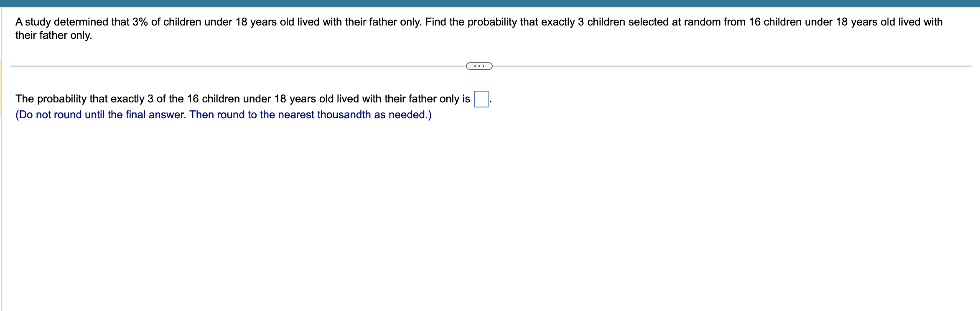Click the period after the answer box

[492, 102]
